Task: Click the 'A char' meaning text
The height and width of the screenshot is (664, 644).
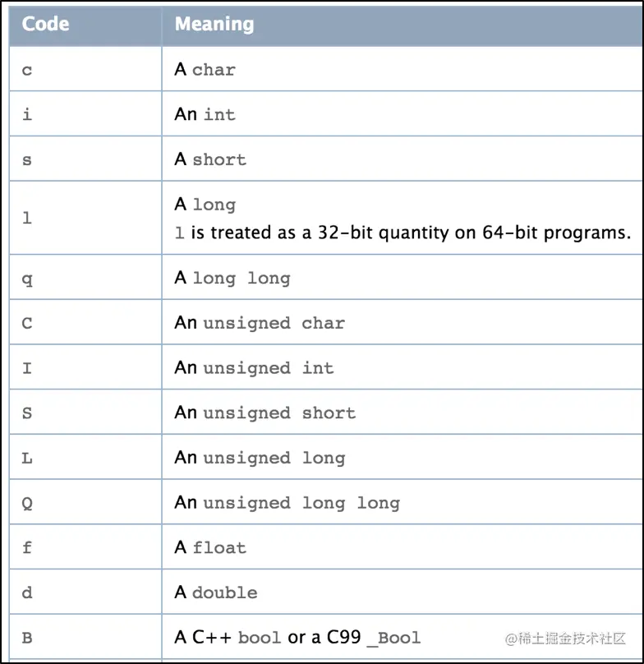Action: tap(205, 70)
